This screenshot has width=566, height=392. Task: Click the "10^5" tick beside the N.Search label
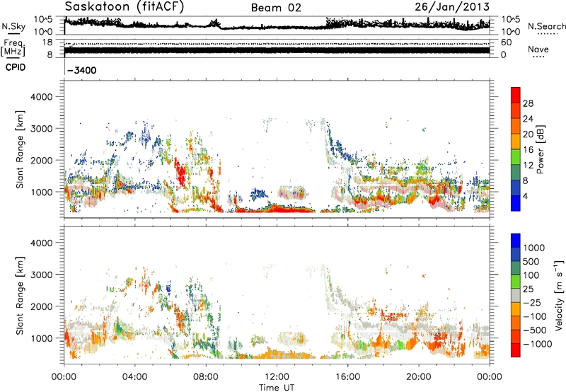coord(510,20)
